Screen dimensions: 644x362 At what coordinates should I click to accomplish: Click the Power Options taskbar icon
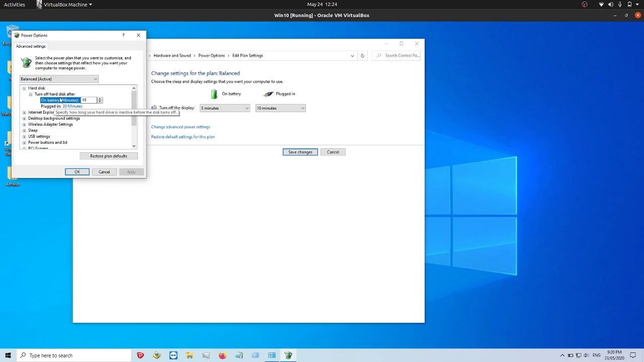tap(288, 355)
